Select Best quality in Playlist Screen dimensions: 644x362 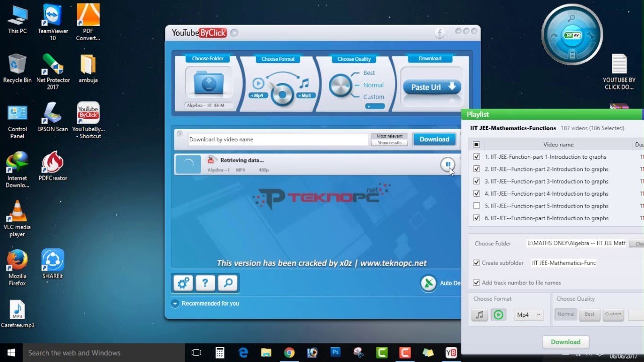tap(589, 314)
